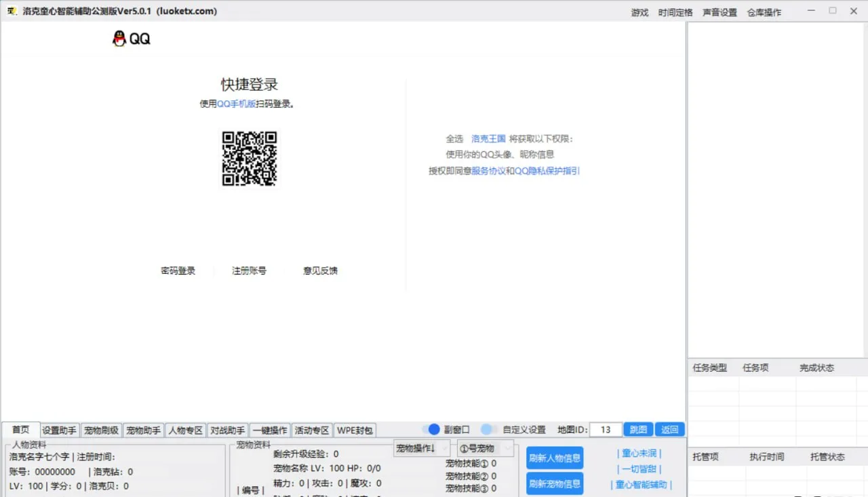Open the 时间定格 menu
This screenshot has width=868, height=497.
(675, 12)
